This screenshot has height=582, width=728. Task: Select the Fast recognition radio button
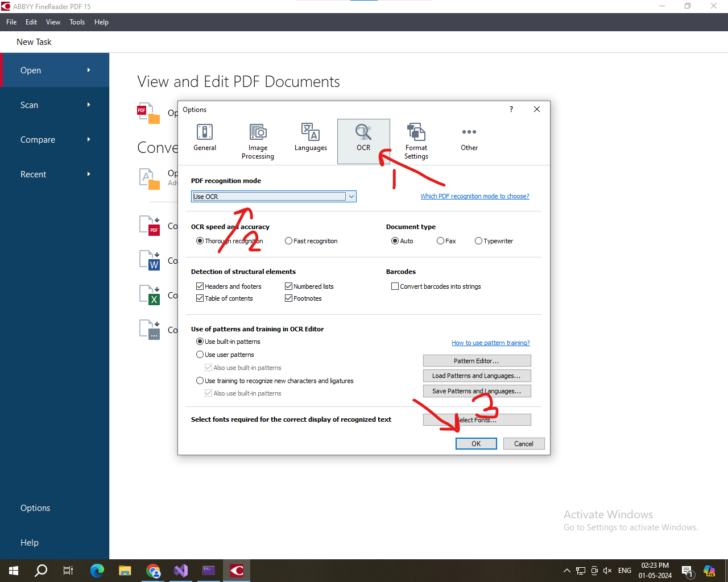coord(289,241)
